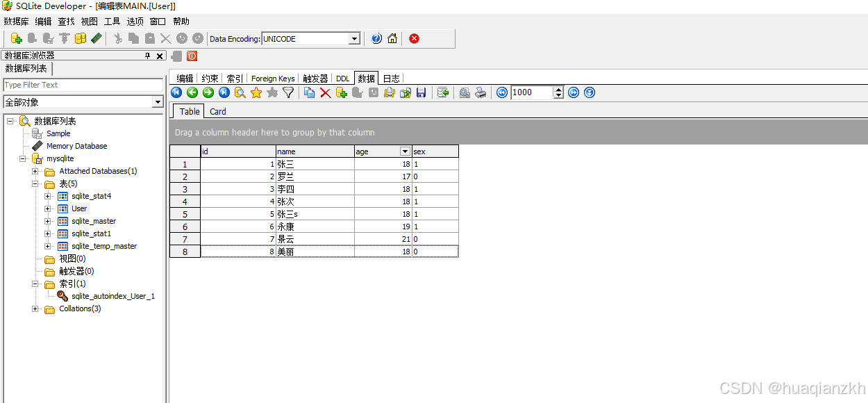Screen dimensions: 868x403
Task: Expand the sqlite_stat4 table node
Action: point(48,196)
